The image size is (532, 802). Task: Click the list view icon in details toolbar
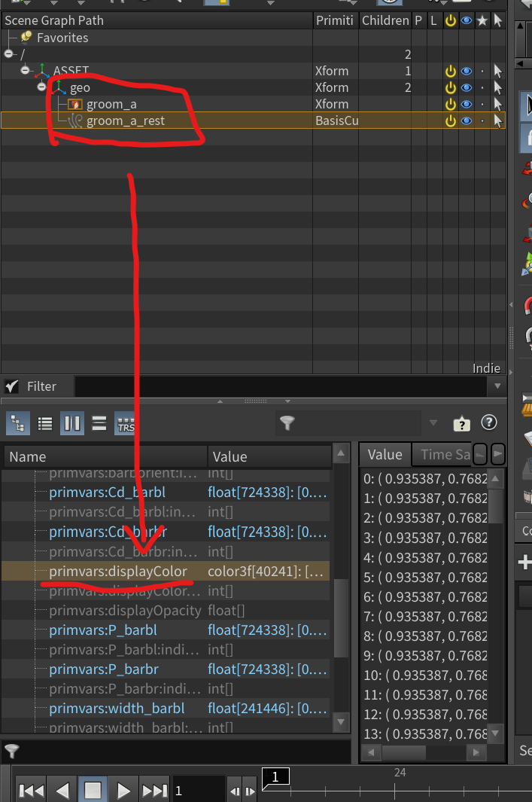click(x=45, y=423)
